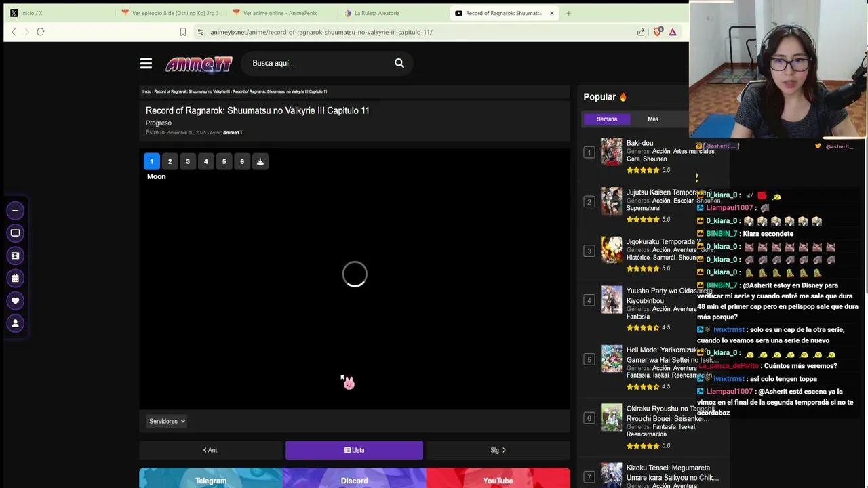Open the episode Lista button
Viewport: 868px width, 488px height.
[354, 450]
